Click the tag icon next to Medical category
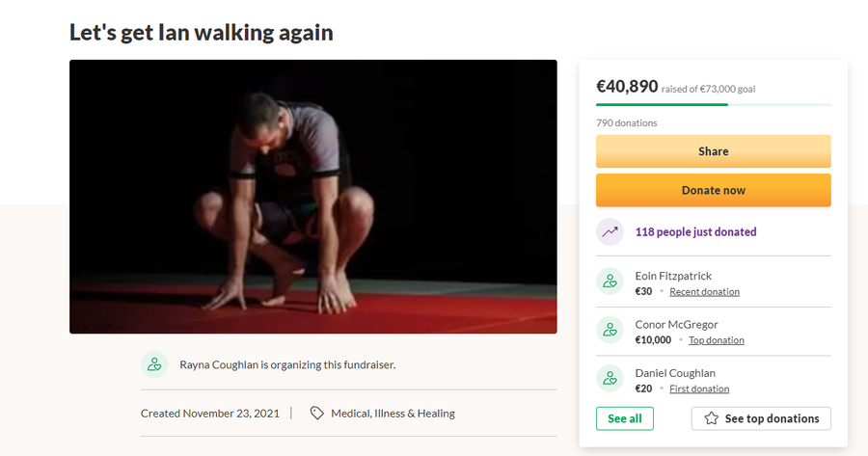 316,413
